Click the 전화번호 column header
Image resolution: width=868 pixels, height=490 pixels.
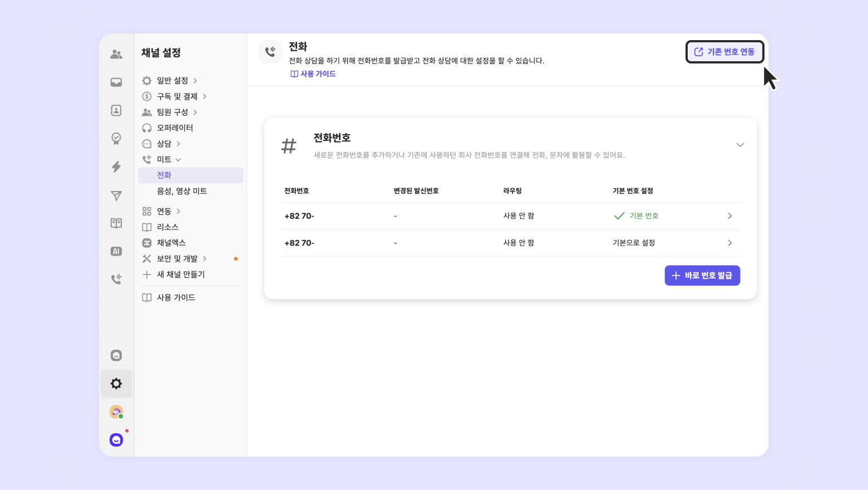coord(297,191)
